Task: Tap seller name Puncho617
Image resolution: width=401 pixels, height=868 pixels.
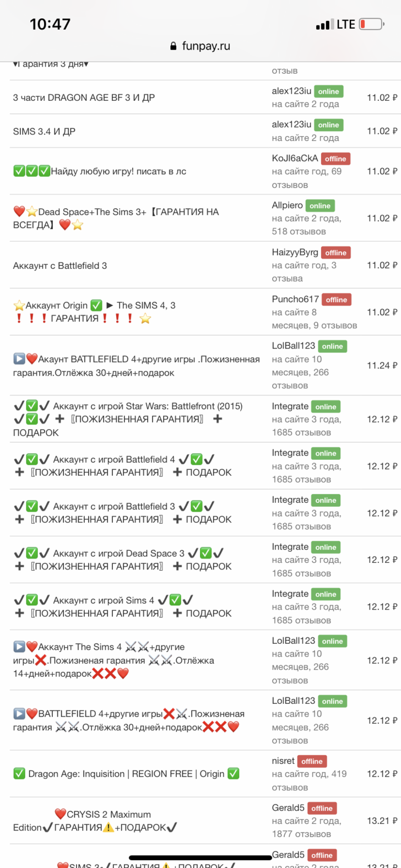Action: pos(295,299)
